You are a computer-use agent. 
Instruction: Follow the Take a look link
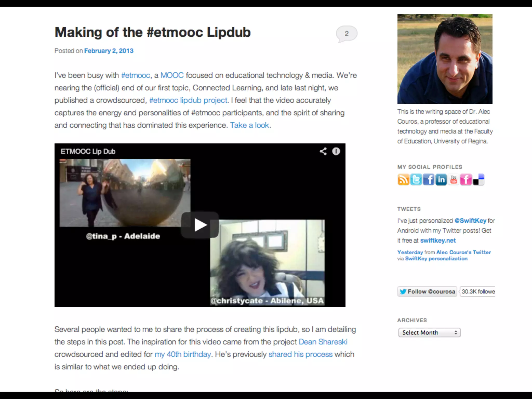click(x=249, y=125)
